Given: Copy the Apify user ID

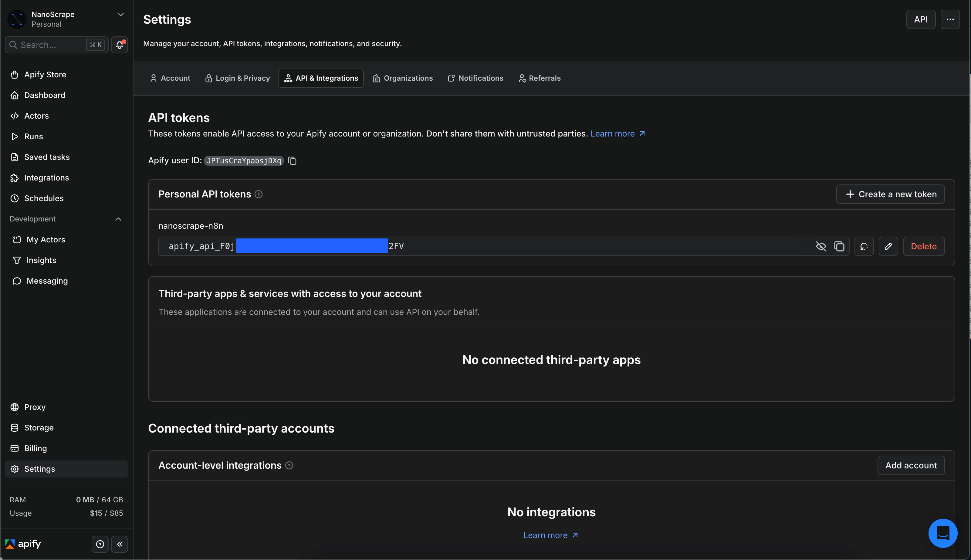Looking at the screenshot, I should [293, 161].
